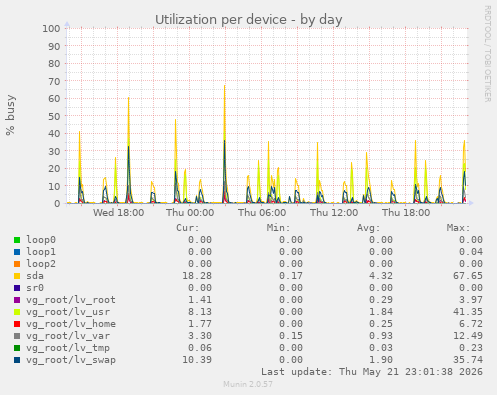
Task: Select the vg_root/lv_var legend label
Action: click(68, 336)
